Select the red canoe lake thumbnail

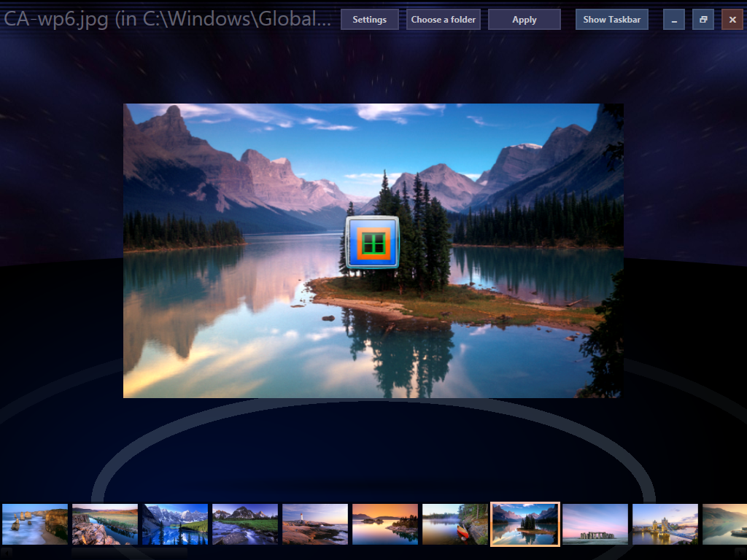(455, 524)
